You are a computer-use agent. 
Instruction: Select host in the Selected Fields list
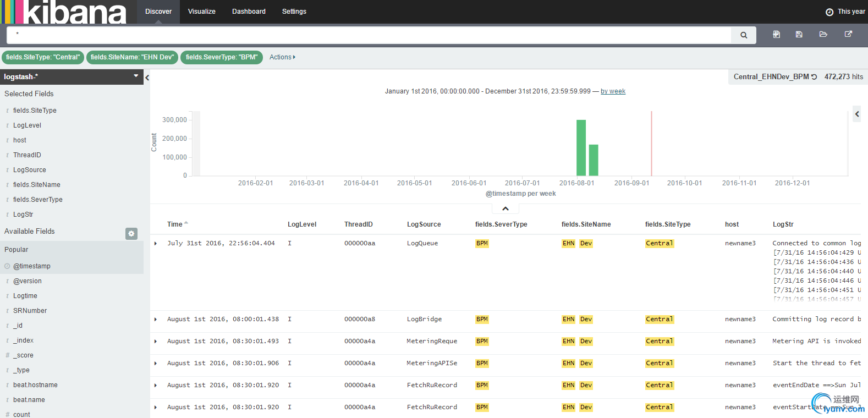coord(20,140)
